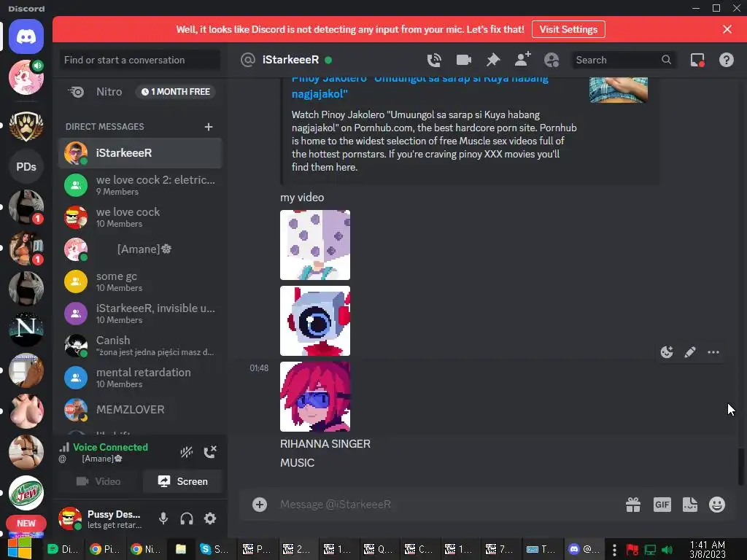Screen dimensions: 747x560
Task: Add a reaction to the hovered message
Action: click(667, 352)
